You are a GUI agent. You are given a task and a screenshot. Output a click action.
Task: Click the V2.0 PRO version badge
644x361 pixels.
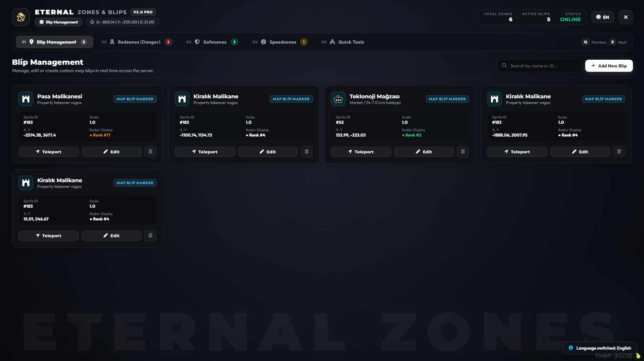tap(143, 12)
